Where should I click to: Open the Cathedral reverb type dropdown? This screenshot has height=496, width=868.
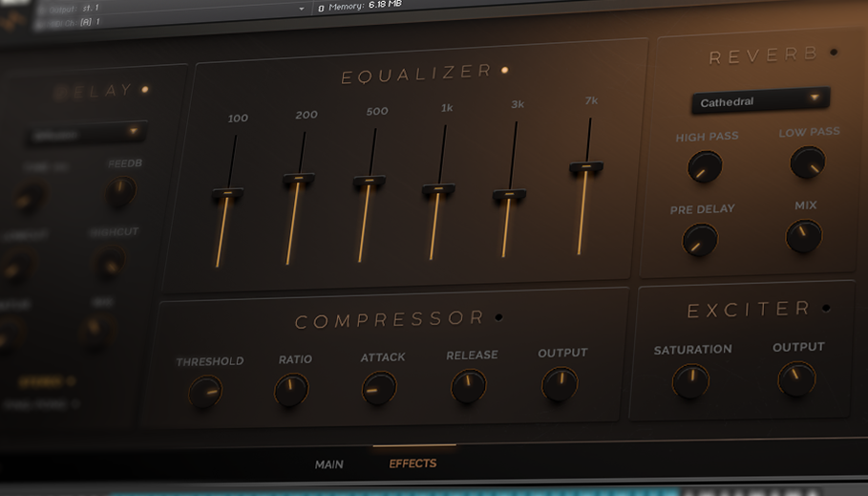(760, 100)
